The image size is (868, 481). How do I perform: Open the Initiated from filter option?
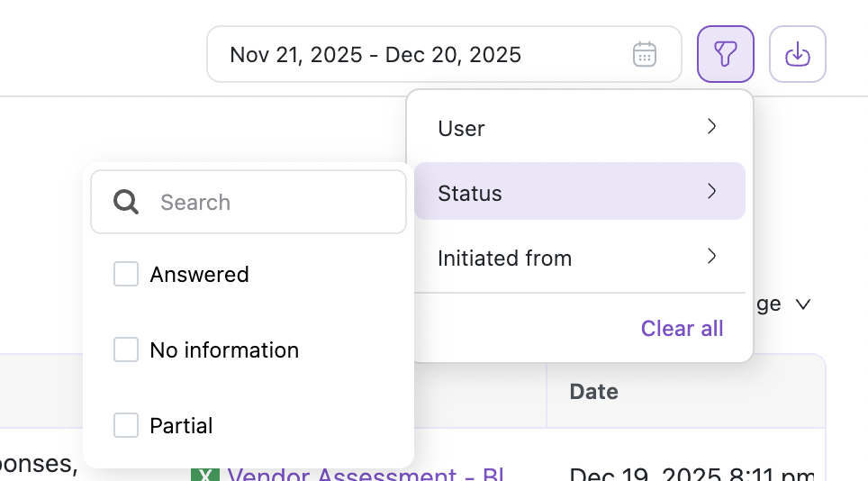click(x=504, y=259)
